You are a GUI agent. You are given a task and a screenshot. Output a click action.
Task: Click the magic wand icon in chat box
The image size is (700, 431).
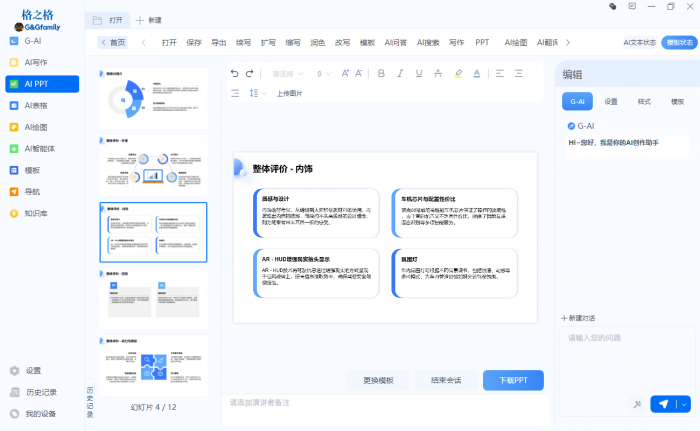[636, 404]
